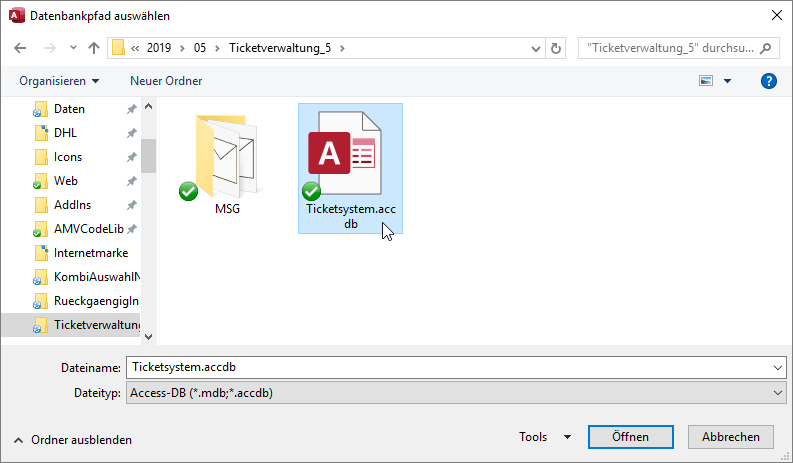Select Ticketverwaltung_5 in the breadcrumb
This screenshot has height=463, width=793.
click(x=280, y=48)
